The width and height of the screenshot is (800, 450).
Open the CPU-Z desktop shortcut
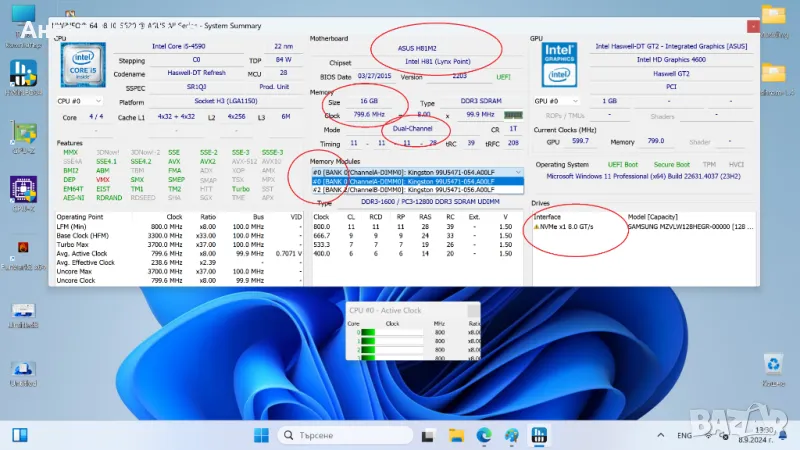pos(21,191)
